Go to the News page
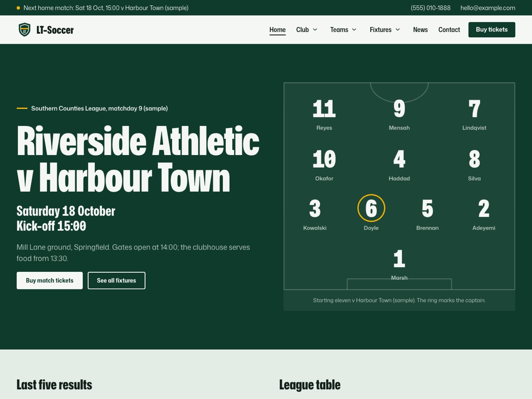 point(420,30)
